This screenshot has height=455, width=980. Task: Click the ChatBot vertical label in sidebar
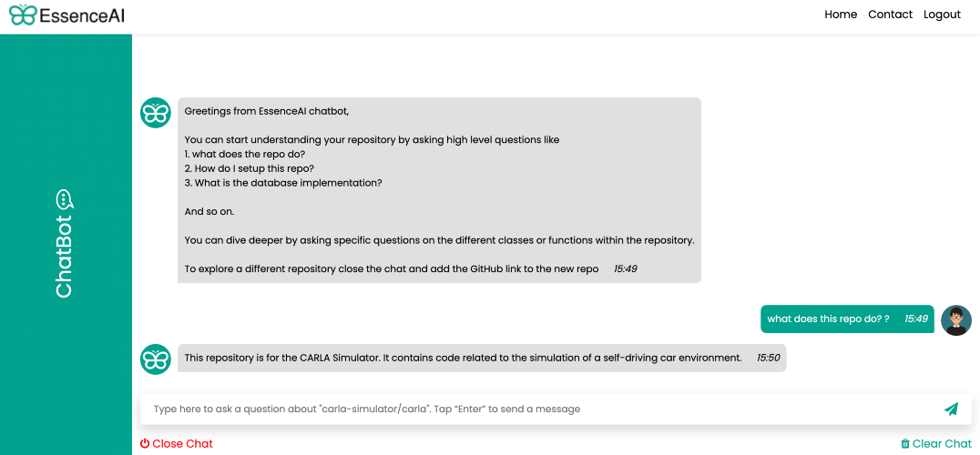click(x=65, y=257)
